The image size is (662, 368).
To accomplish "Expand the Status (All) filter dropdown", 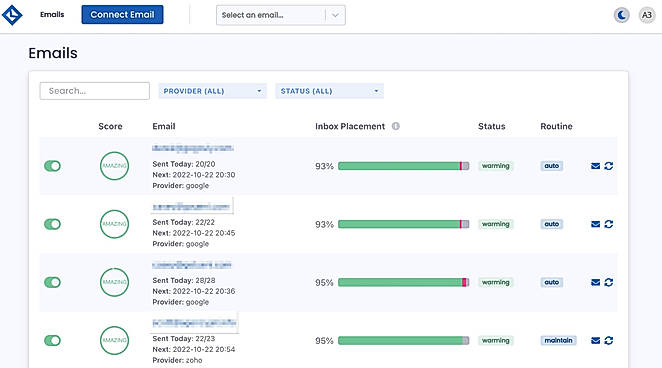I will coord(329,91).
